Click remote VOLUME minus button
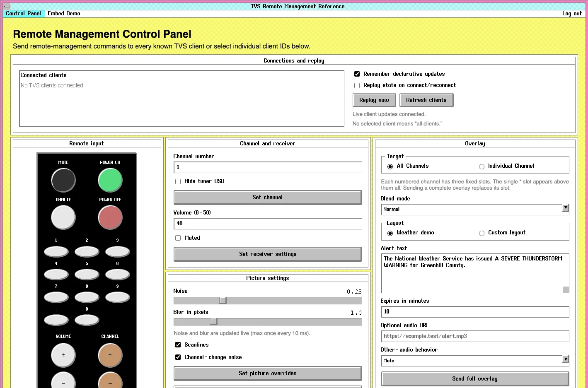588x388 pixels. click(63, 380)
